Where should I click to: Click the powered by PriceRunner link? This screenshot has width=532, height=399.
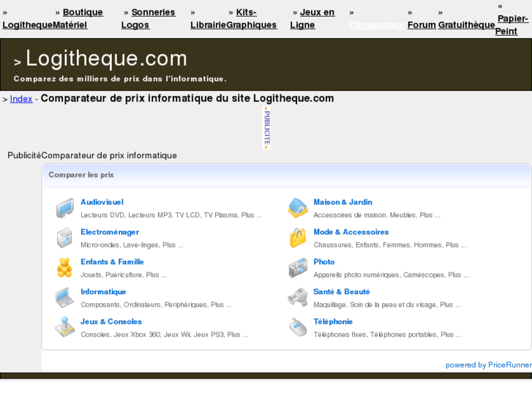489,365
